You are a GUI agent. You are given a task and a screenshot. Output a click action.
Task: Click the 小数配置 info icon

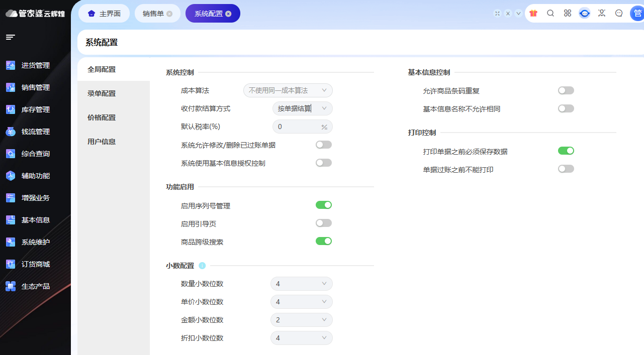pos(202,266)
